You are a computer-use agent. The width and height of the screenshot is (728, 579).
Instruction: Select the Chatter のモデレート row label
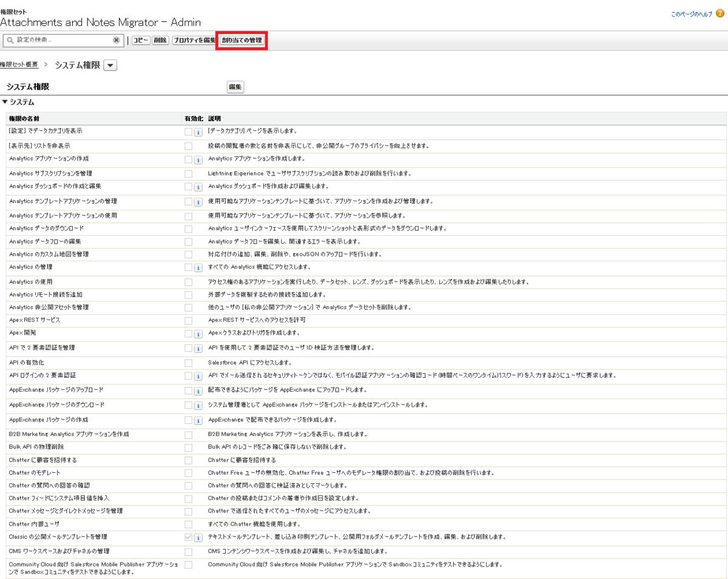(x=35, y=473)
